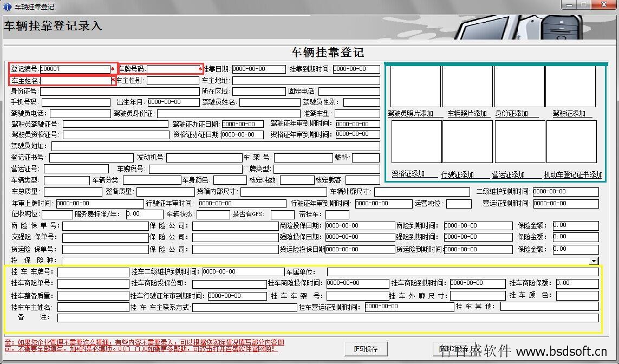Open the 资格证添加 link
This screenshot has width=619, height=364.
click(x=408, y=174)
